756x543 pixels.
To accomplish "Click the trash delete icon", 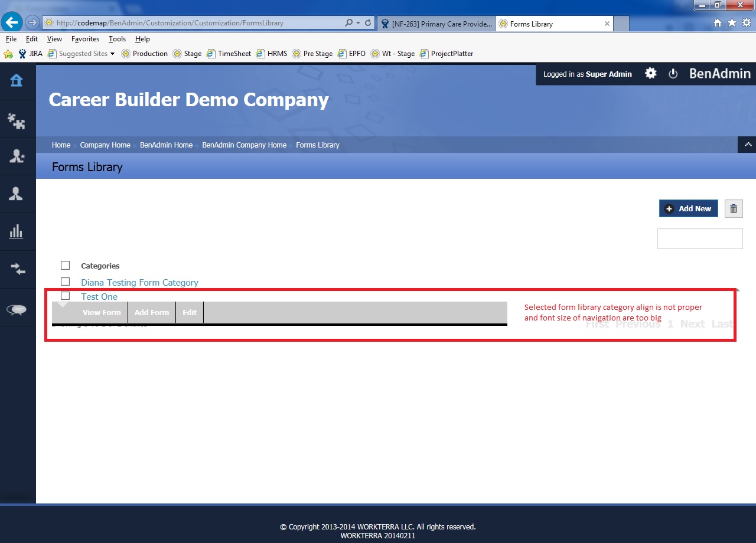I will [734, 208].
